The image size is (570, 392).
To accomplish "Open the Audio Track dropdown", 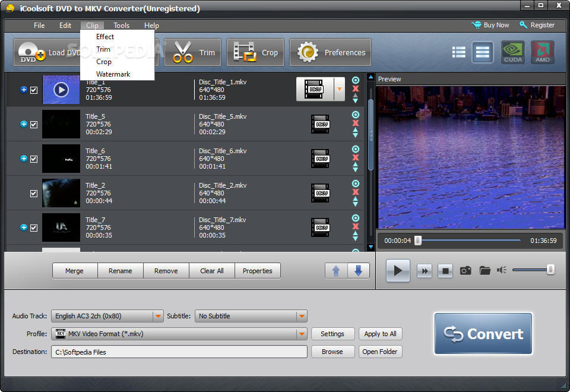I will pyautogui.click(x=158, y=316).
